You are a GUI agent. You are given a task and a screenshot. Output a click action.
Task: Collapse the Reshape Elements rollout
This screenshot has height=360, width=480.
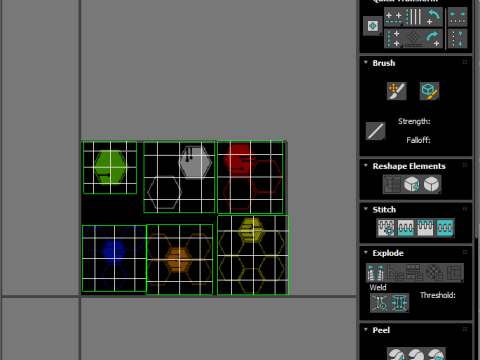point(366,166)
